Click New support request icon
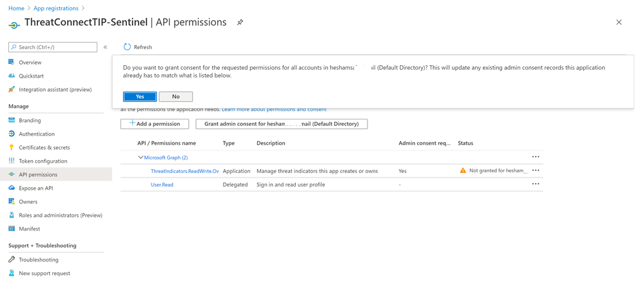This screenshot has height=295, width=644. click(12, 273)
